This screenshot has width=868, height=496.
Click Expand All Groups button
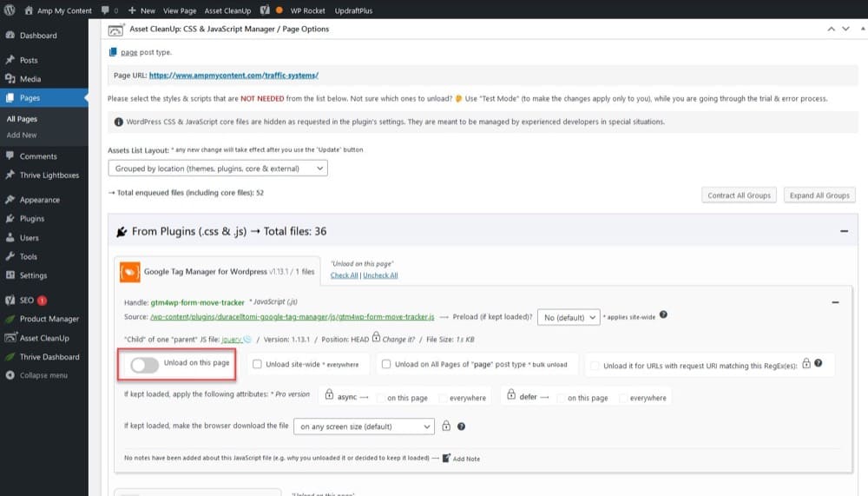point(819,195)
